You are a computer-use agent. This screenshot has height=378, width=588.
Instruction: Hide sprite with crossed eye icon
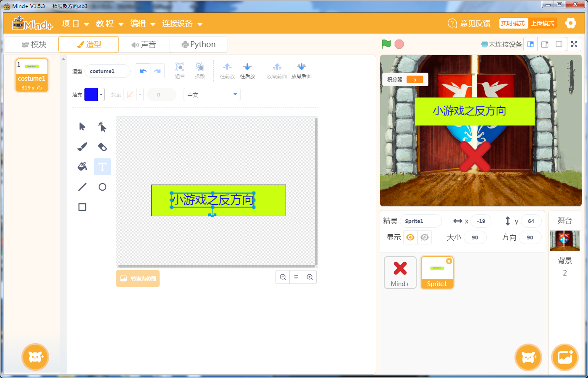pos(425,237)
